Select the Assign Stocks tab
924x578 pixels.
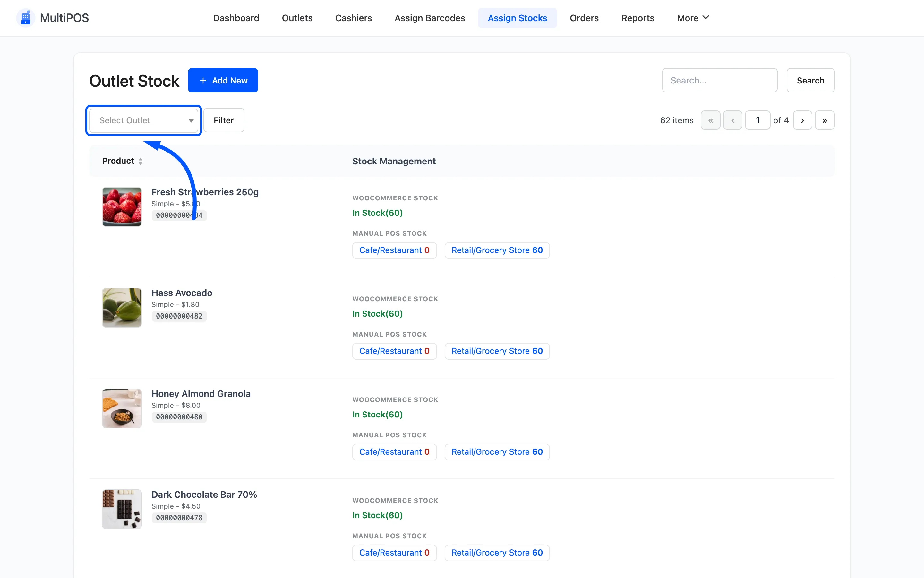pyautogui.click(x=517, y=18)
